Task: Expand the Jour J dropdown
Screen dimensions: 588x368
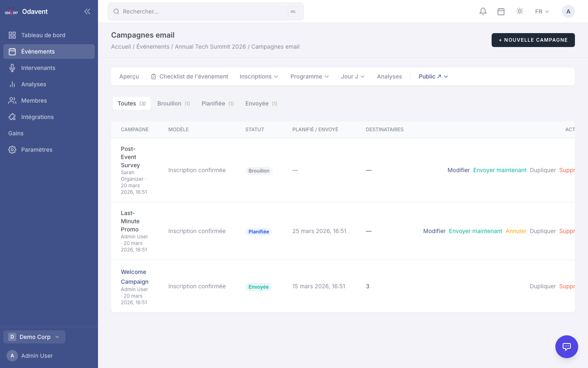Action: click(x=353, y=76)
